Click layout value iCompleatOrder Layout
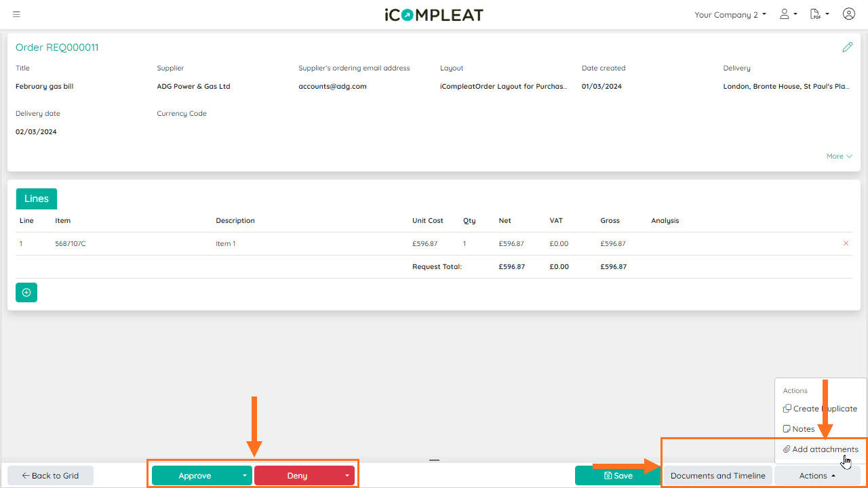868x488 pixels. coord(504,87)
